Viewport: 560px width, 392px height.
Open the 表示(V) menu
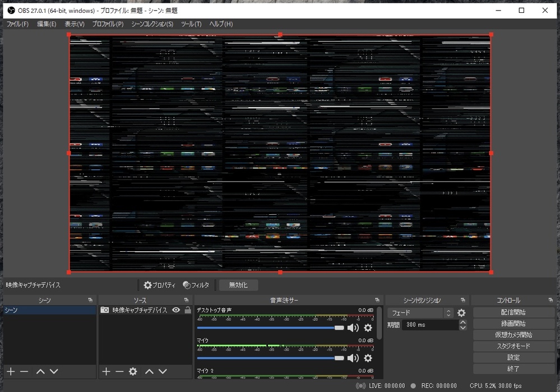[x=75, y=24]
